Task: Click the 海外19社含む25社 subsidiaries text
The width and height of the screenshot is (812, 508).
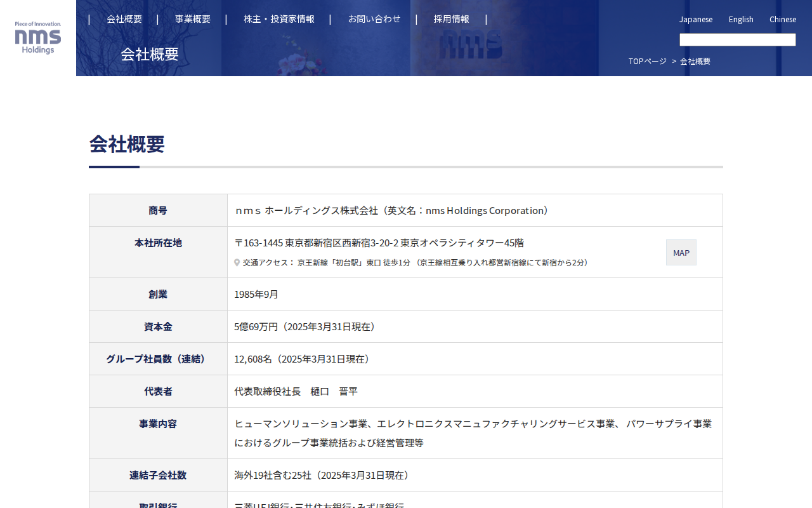Action: [274, 475]
